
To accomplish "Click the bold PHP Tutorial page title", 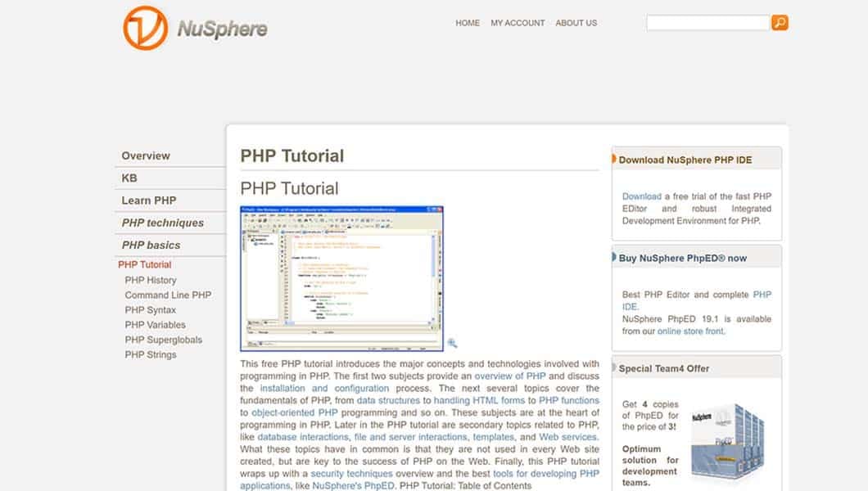I will point(292,156).
